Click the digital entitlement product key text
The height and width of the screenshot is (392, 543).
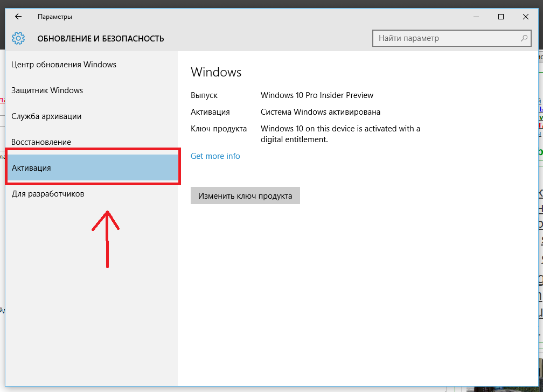click(340, 134)
